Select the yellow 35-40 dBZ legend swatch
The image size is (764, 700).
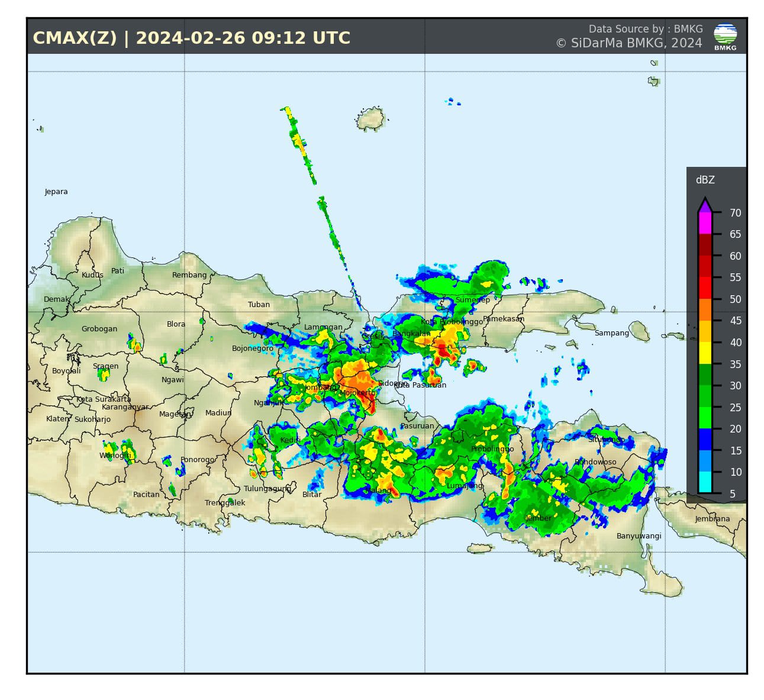pos(704,353)
